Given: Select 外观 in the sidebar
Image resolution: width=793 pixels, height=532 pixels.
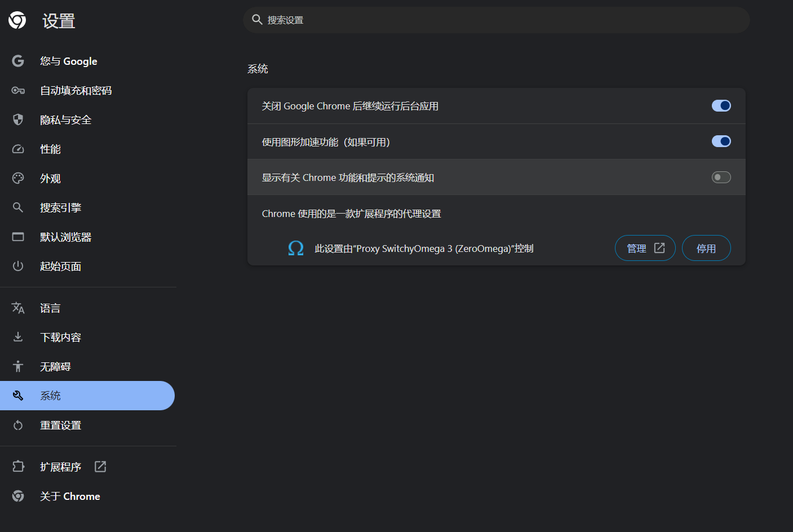Looking at the screenshot, I should coord(87,178).
